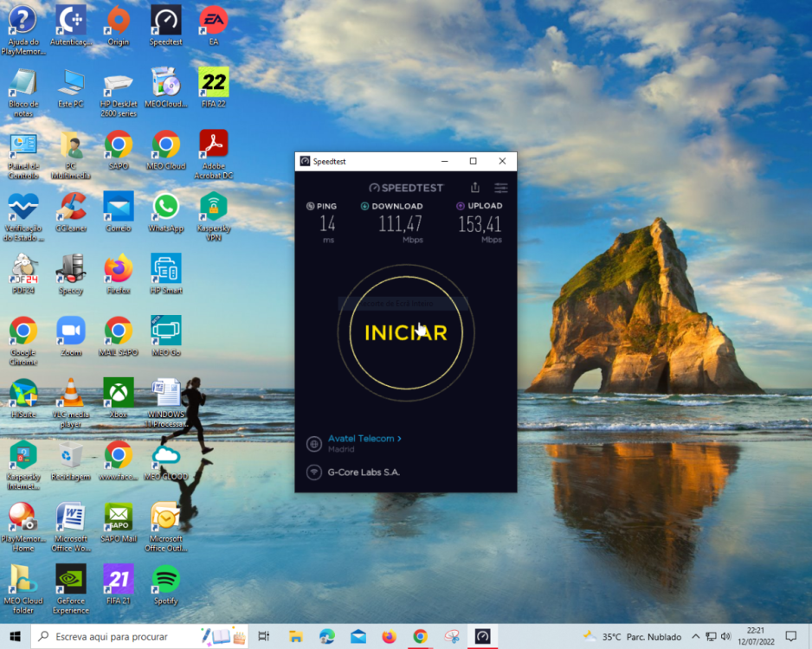
Task: Select the Adobe Acrobat DC icon
Action: click(213, 154)
